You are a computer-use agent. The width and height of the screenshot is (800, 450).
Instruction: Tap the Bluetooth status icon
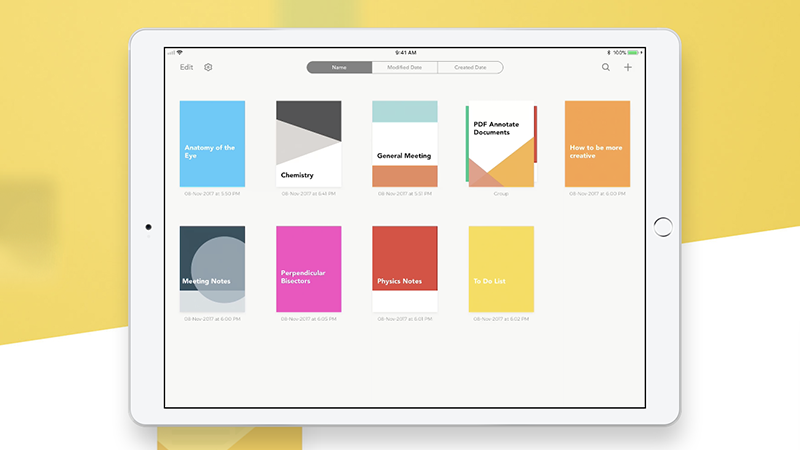(609, 53)
